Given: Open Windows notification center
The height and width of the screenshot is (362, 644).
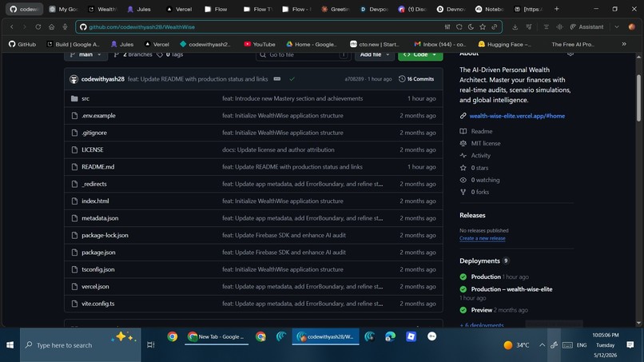Looking at the screenshot, I should pyautogui.click(x=630, y=345).
